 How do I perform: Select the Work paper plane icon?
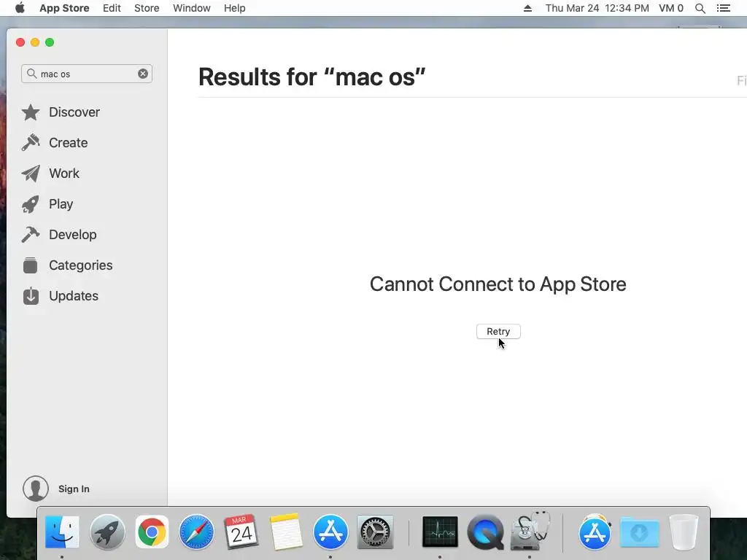31,174
